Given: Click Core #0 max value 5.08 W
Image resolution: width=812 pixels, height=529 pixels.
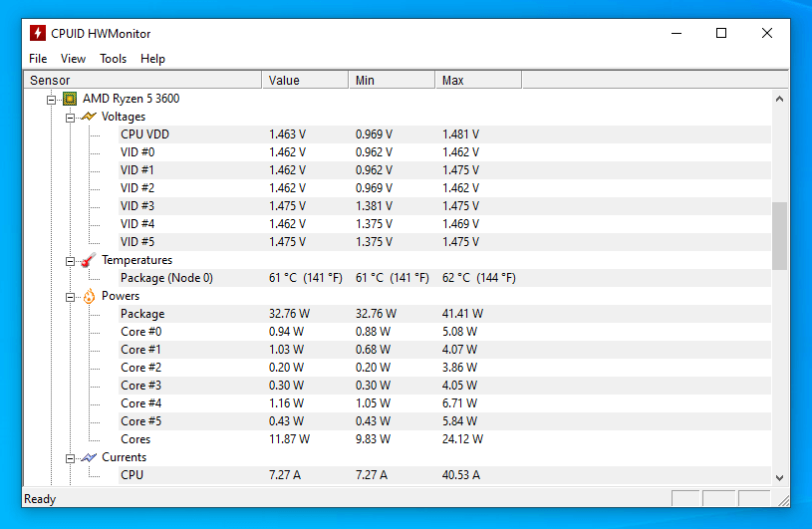Looking at the screenshot, I should point(459,332).
